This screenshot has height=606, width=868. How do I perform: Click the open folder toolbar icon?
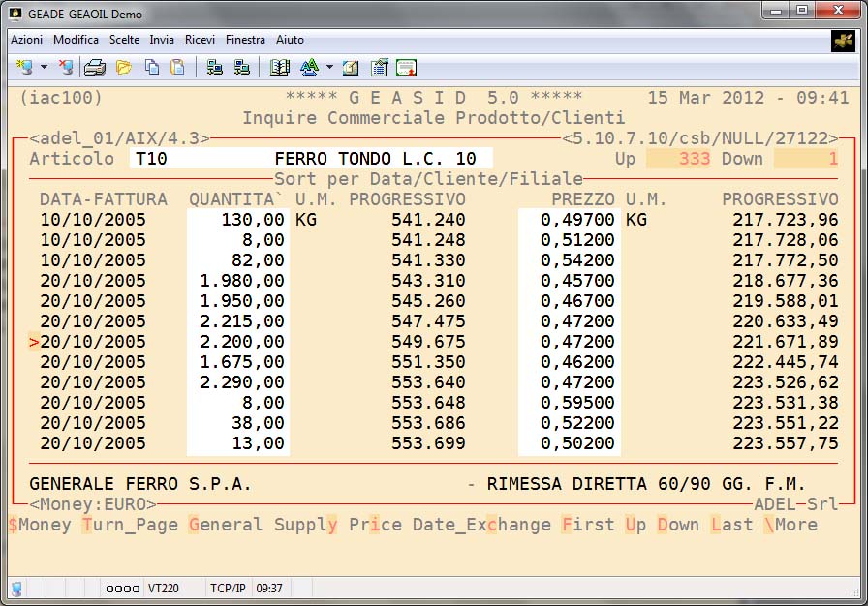tap(124, 68)
